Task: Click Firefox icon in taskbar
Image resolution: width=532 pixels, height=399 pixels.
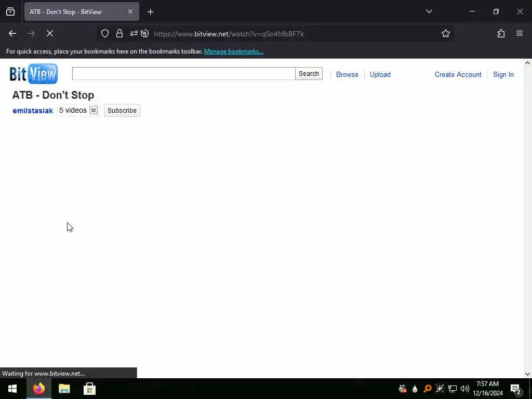Action: tap(38, 389)
